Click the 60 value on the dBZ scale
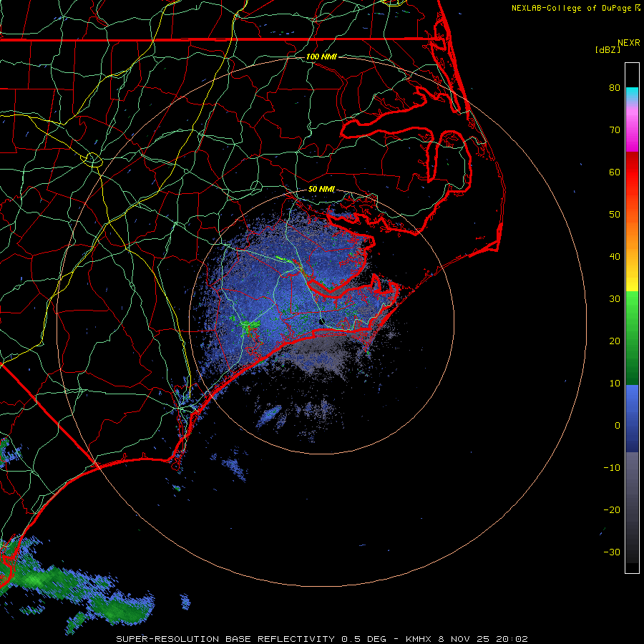 pos(615,172)
